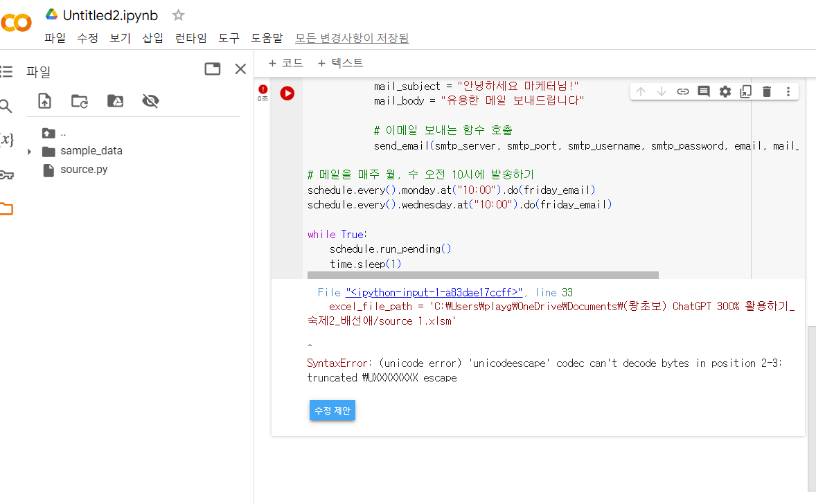Expand the sample_data folder arrow
Viewport: 816px width, 504px height.
[29, 152]
